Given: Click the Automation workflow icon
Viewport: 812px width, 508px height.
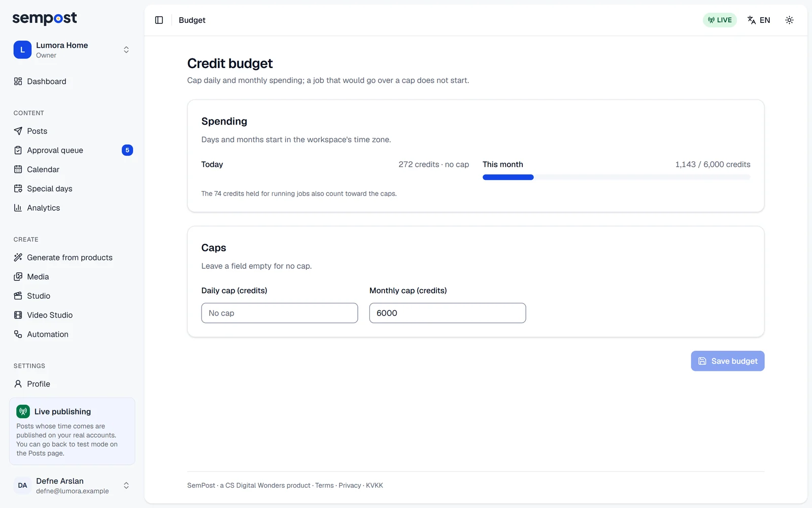Looking at the screenshot, I should [18, 334].
